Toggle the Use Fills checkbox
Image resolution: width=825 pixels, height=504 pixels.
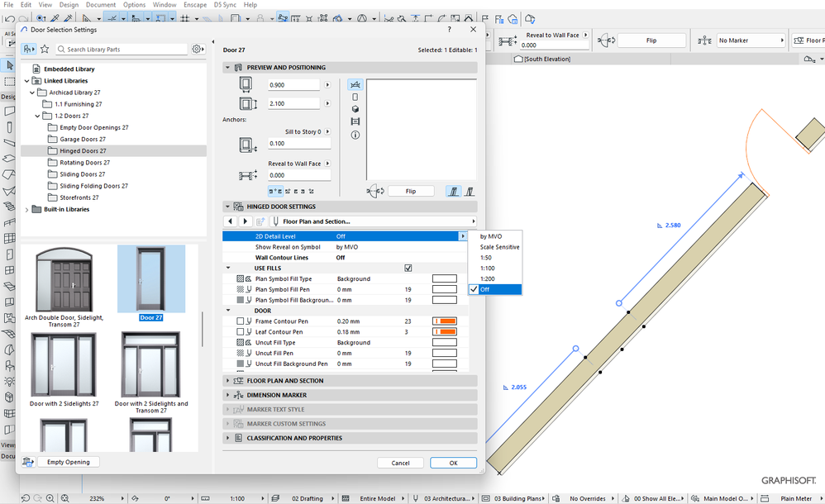408,269
